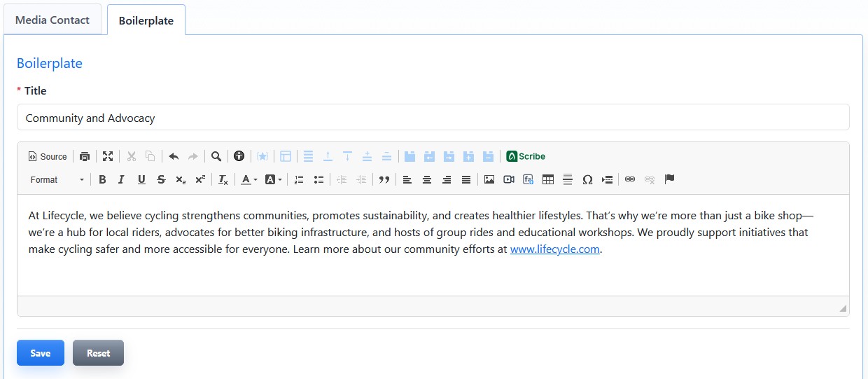
Task: Insert an anchor flag
Action: point(669,180)
